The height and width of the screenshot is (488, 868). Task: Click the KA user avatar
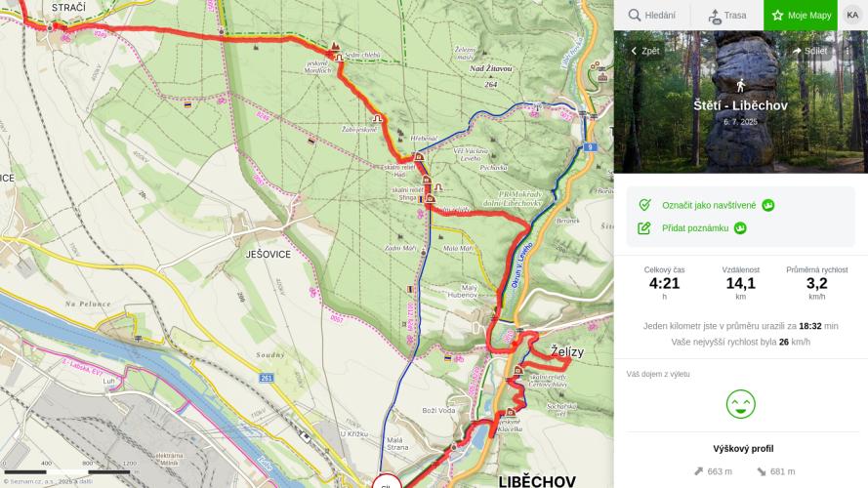click(x=852, y=15)
